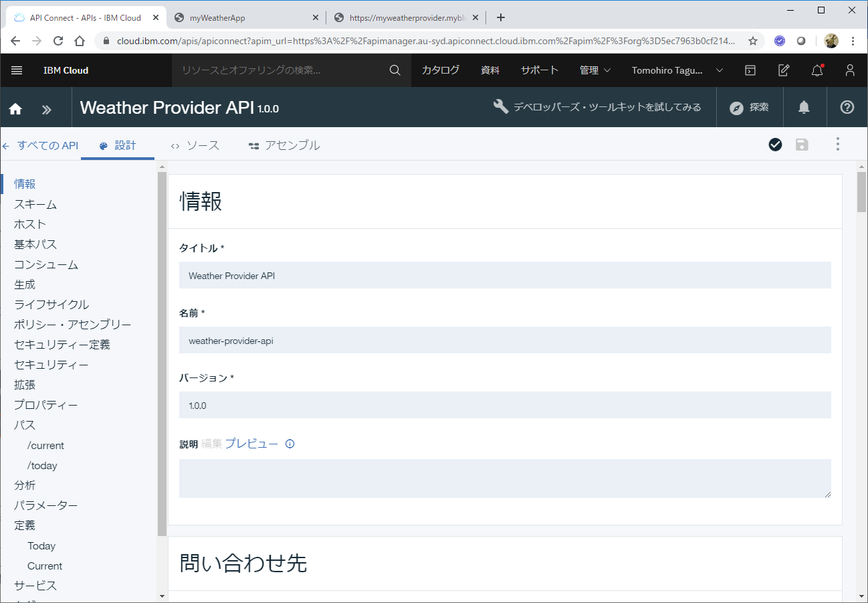Switch to the 設計 tab
This screenshot has height=603, width=868.
(118, 145)
